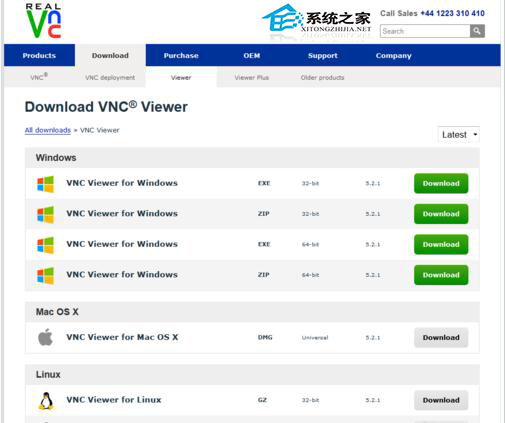The image size is (505, 423).
Task: Open the Support menu
Action: (x=323, y=55)
